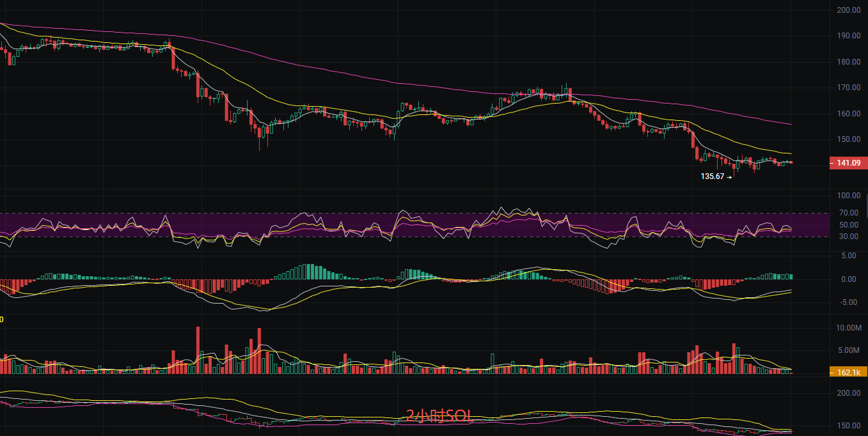The image size is (868, 436).
Task: Click the 160.00 price axis label
Action: coord(848,114)
